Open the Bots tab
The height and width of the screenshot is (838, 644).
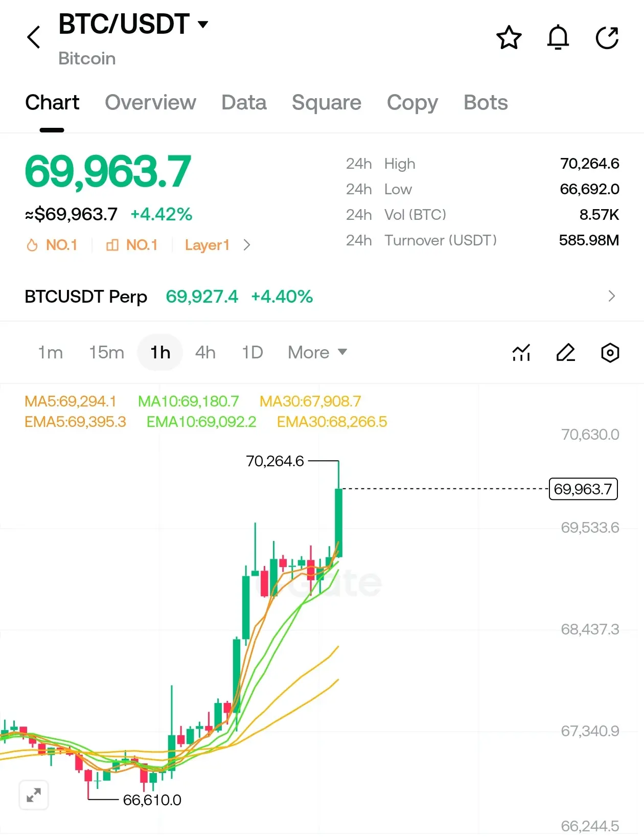[486, 102]
